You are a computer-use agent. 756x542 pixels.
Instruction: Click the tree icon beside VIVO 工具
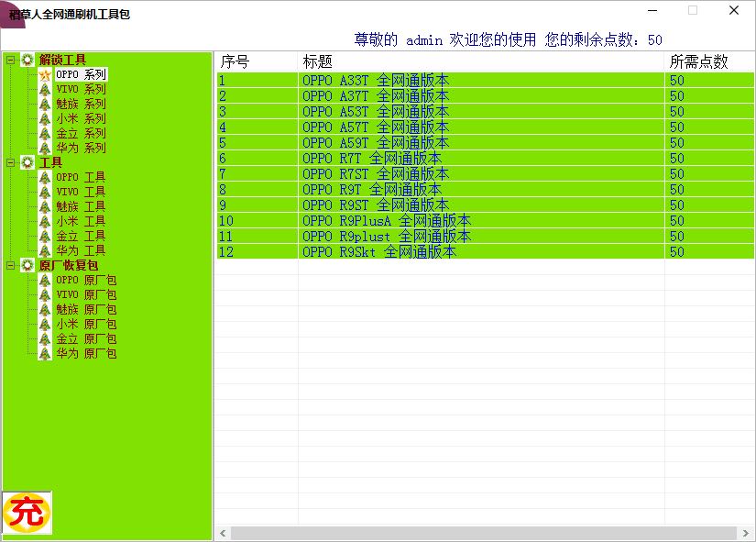tap(45, 192)
